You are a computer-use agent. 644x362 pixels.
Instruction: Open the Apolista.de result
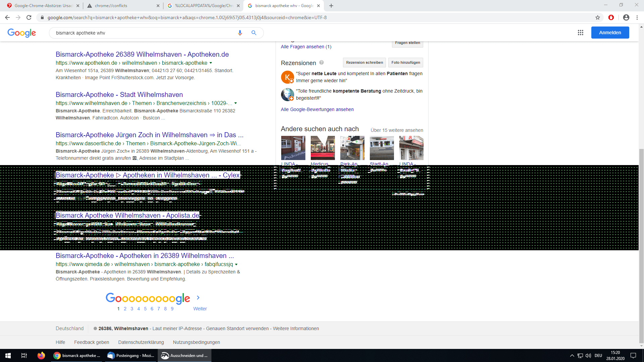[x=128, y=215]
